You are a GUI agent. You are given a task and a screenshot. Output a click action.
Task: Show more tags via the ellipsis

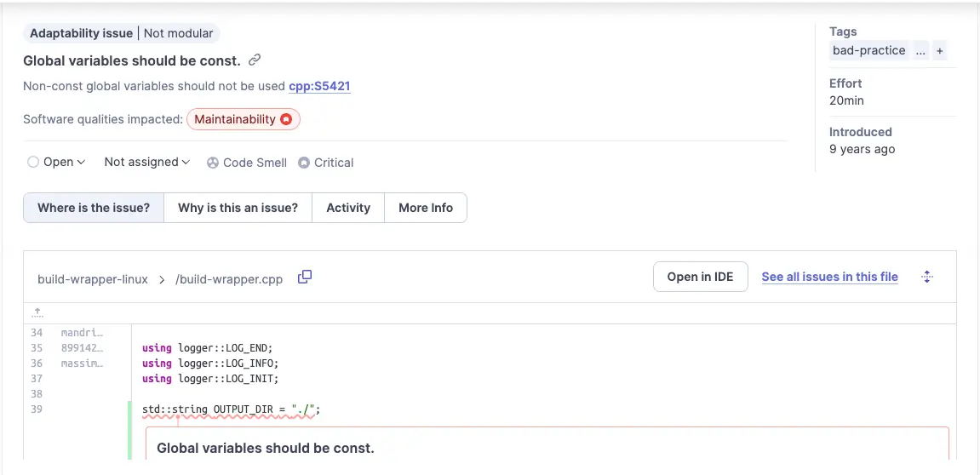920,51
